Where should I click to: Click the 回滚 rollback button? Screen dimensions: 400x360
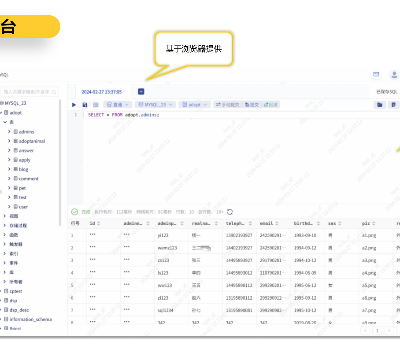click(x=271, y=105)
